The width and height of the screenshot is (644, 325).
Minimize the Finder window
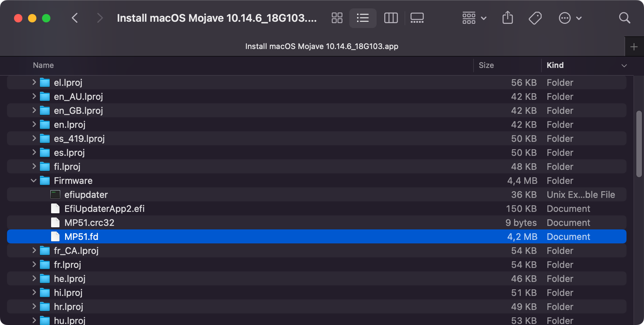32,18
